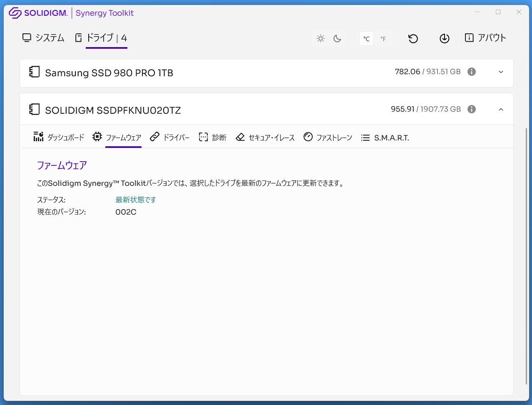Screen dimensions: 532x405
Task: Select Fahrenheit temperature unit
Action: pyautogui.click(x=383, y=39)
